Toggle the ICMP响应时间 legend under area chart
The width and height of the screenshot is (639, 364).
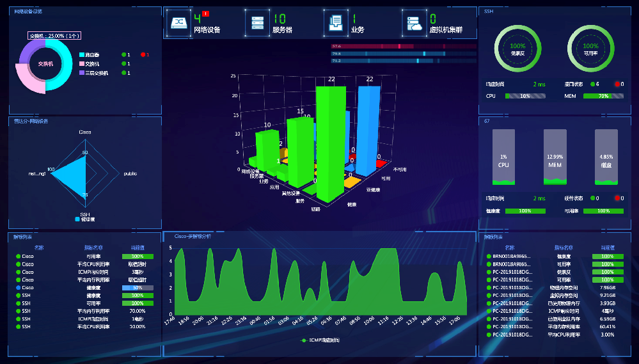(x=320, y=340)
